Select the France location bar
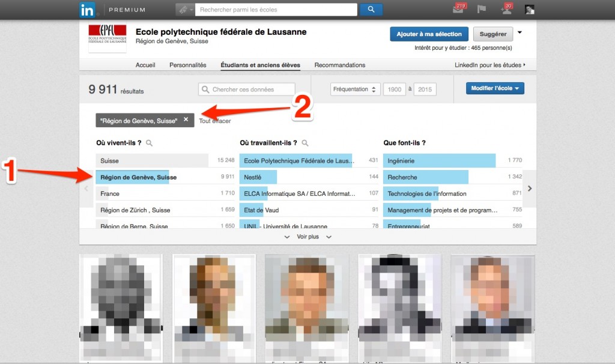 [165, 194]
